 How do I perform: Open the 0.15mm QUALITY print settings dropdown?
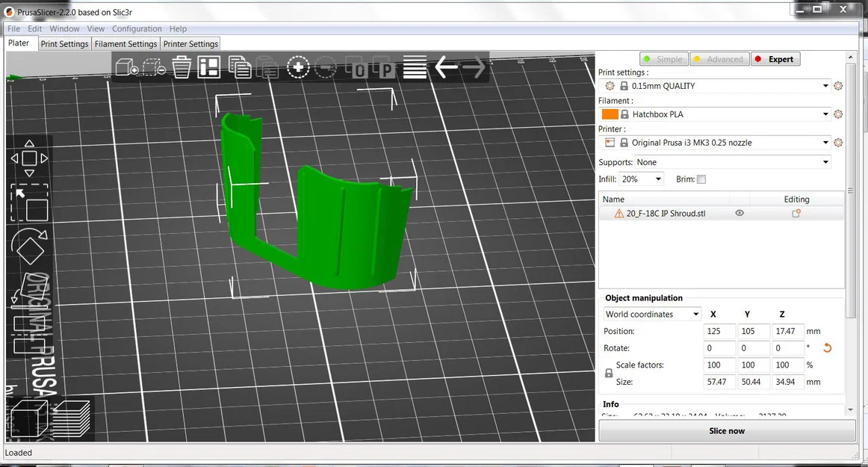click(714, 86)
